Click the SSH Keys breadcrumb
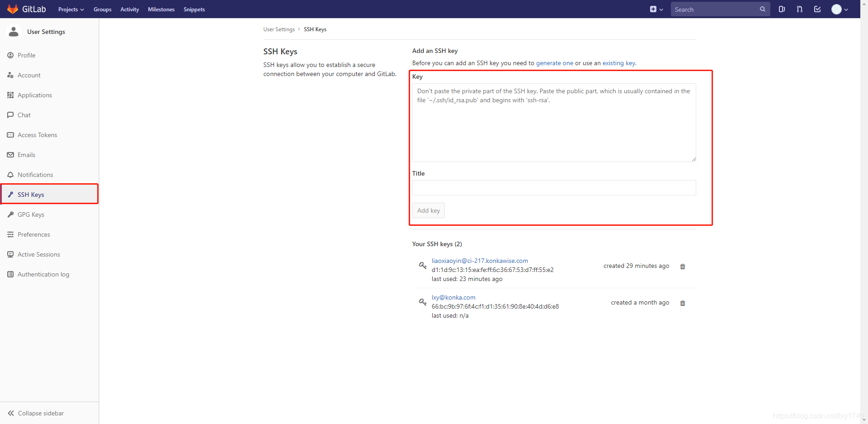Image resolution: width=868 pixels, height=424 pixels. pyautogui.click(x=315, y=29)
